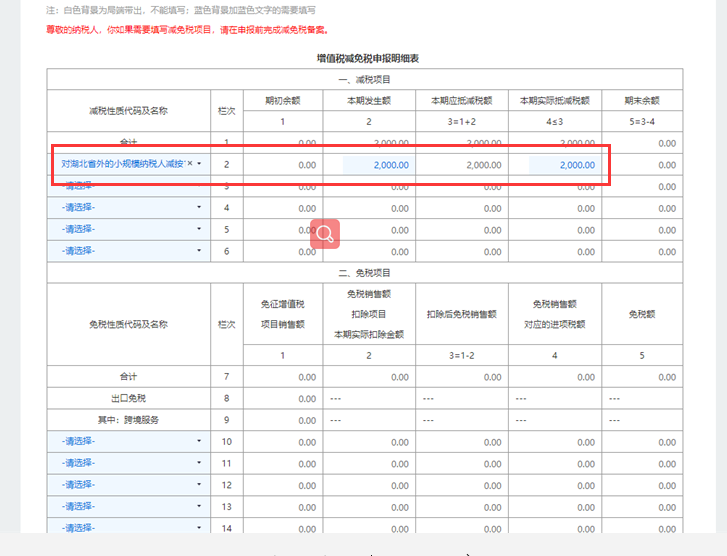Open the -请选择- dropdown in row 6

click(129, 251)
